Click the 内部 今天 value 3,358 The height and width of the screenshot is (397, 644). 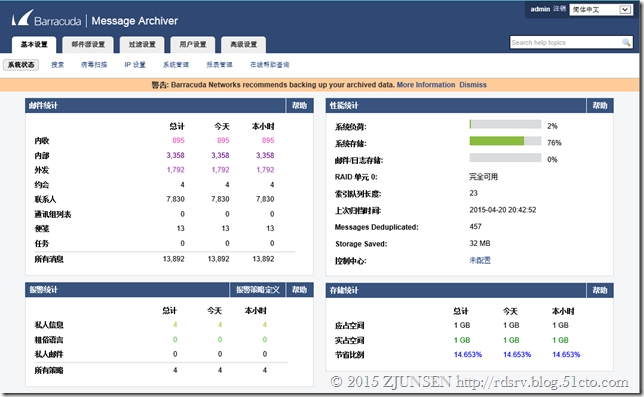(220, 155)
